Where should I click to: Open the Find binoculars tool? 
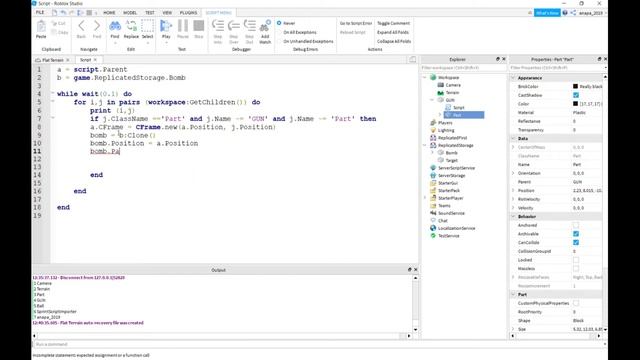(115, 26)
